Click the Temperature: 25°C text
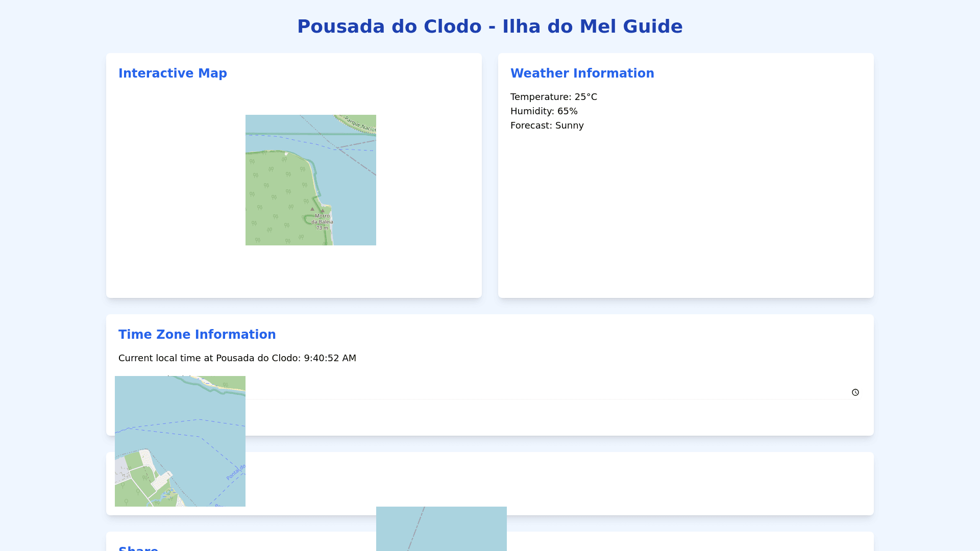The image size is (980, 551). click(x=553, y=97)
